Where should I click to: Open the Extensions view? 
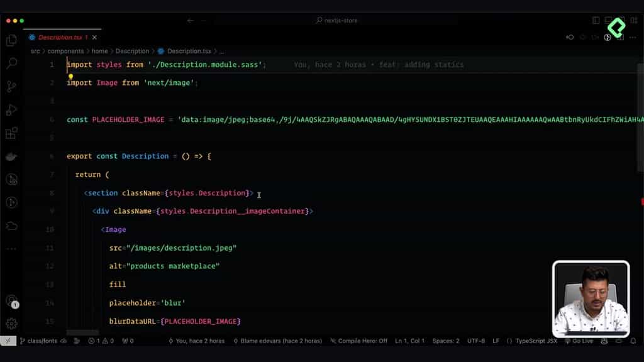point(11,133)
